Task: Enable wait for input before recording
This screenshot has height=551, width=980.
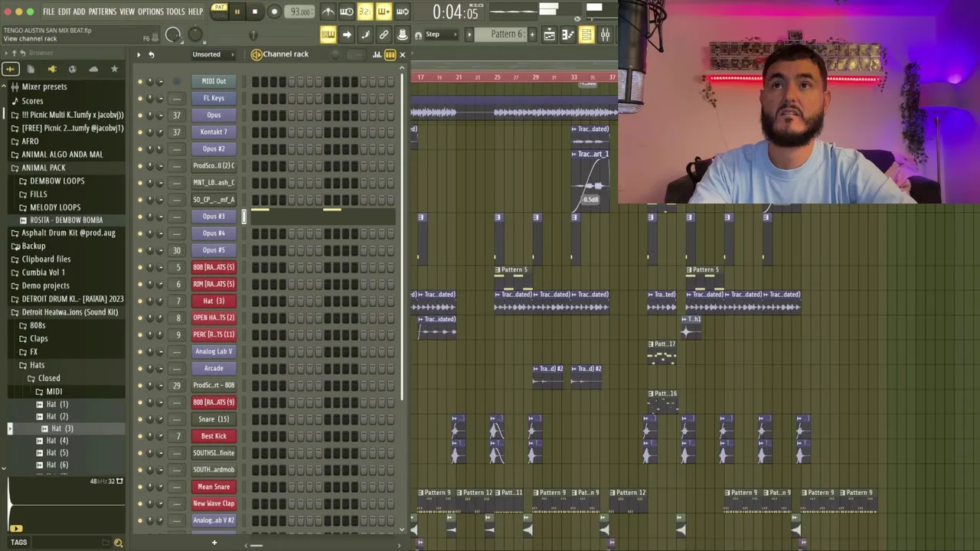Action: [347, 11]
